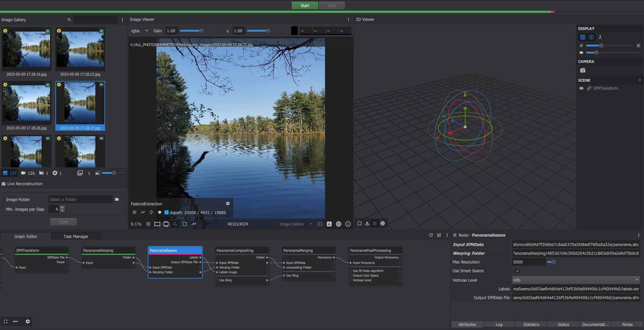
Task: Click the green Start button at top
Action: click(305, 6)
